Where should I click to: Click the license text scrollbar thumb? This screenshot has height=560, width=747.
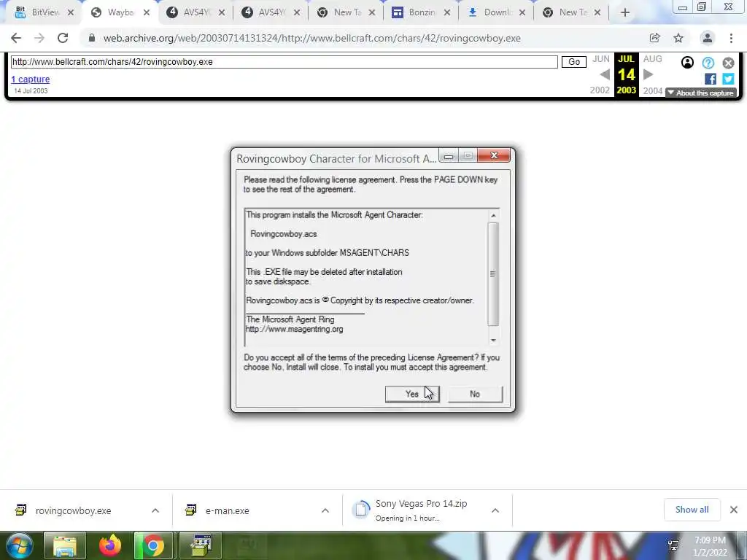[x=493, y=274]
